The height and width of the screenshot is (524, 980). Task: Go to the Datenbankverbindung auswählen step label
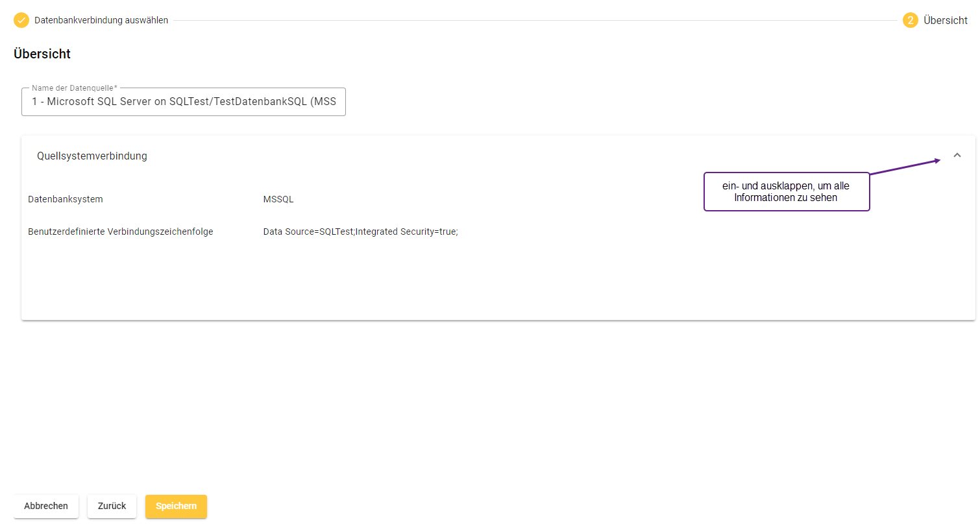pyautogui.click(x=101, y=20)
